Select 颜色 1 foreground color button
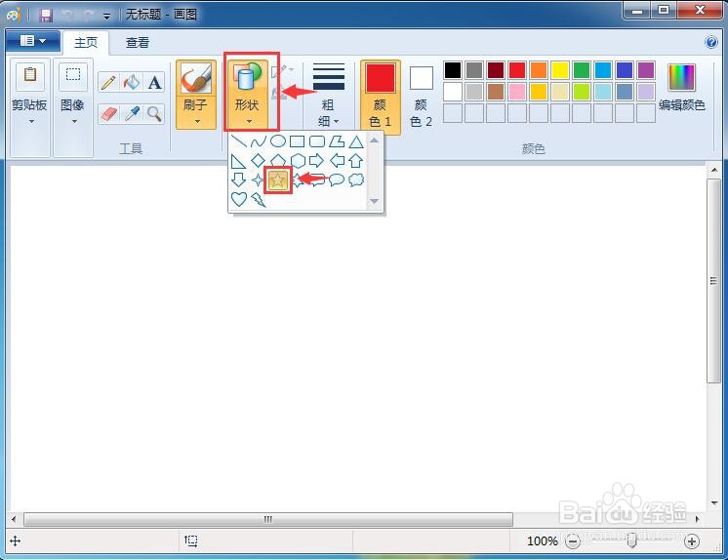This screenshot has width=728, height=560. [381, 97]
